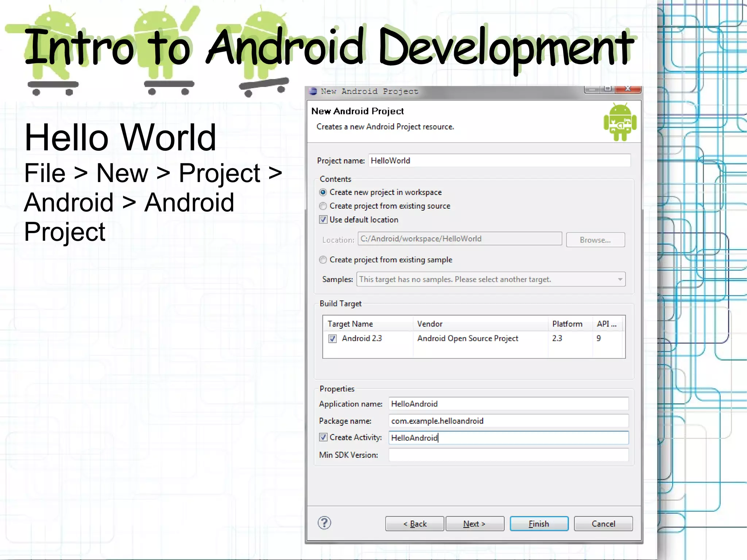Click the Android 2.3 target name
The width and height of the screenshot is (747, 560).
click(x=362, y=339)
